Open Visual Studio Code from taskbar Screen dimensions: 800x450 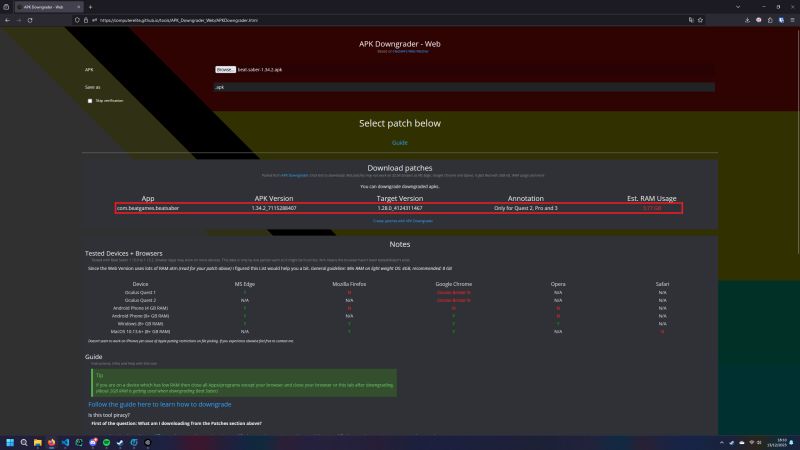tap(65, 442)
